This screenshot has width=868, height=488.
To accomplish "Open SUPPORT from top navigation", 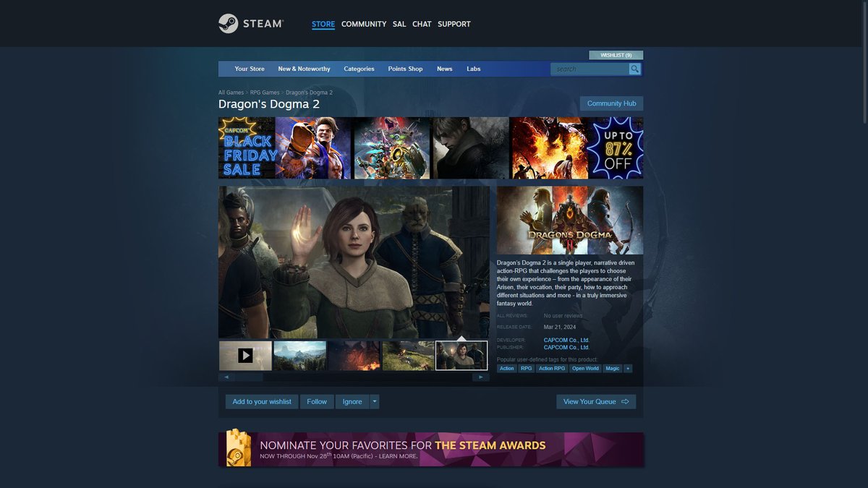I will [x=454, y=24].
